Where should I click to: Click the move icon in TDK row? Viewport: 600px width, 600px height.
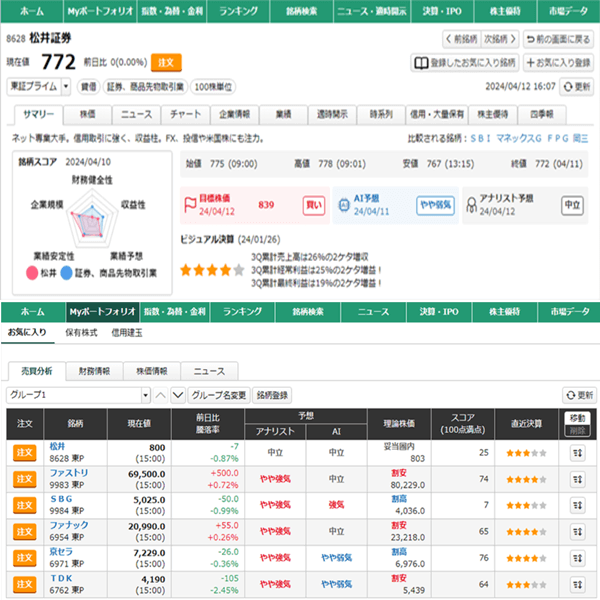pos(577,585)
